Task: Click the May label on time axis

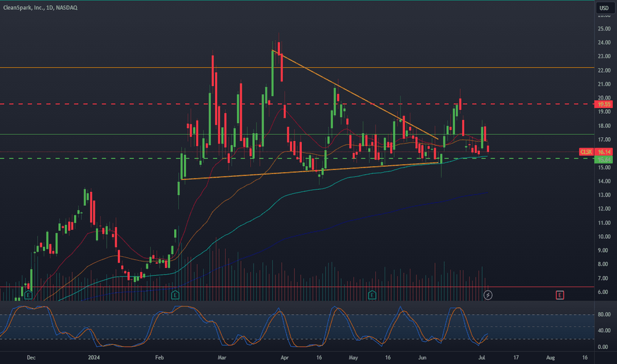Action: pos(354,357)
